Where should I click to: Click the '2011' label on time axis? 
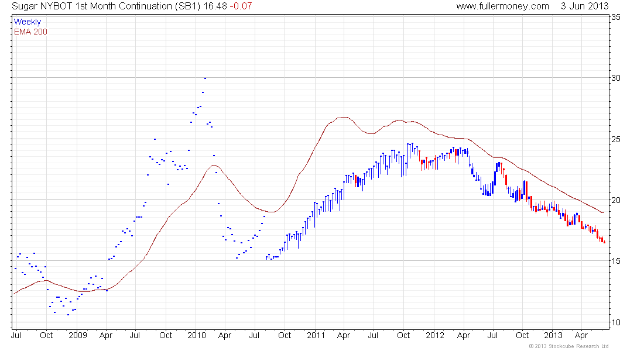click(316, 335)
